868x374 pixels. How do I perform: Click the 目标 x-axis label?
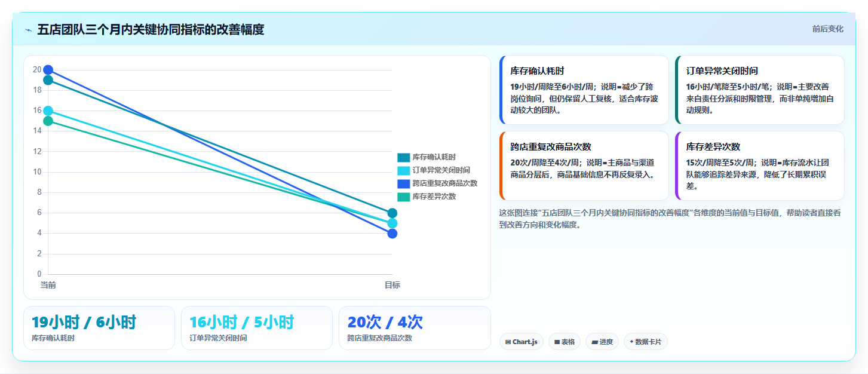click(x=392, y=285)
